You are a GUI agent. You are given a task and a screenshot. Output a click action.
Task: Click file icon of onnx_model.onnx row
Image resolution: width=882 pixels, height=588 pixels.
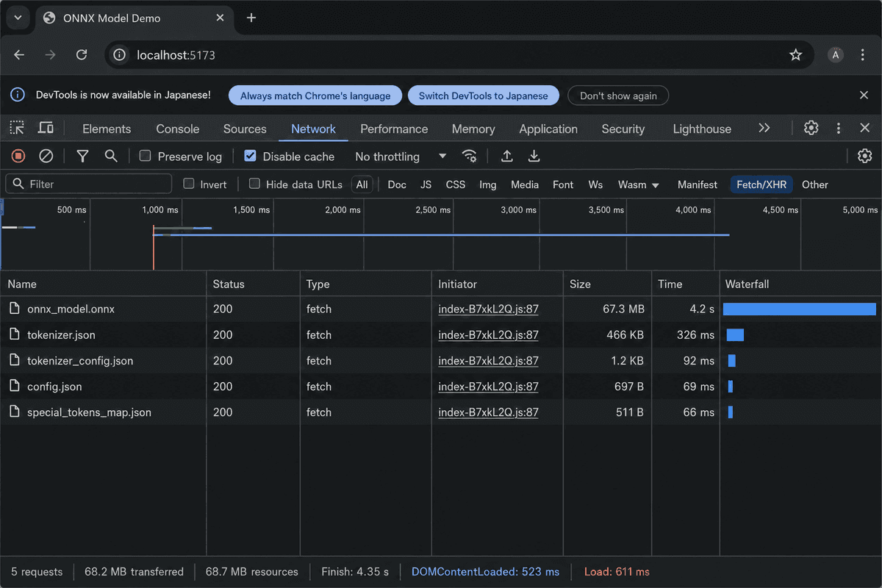coord(14,309)
